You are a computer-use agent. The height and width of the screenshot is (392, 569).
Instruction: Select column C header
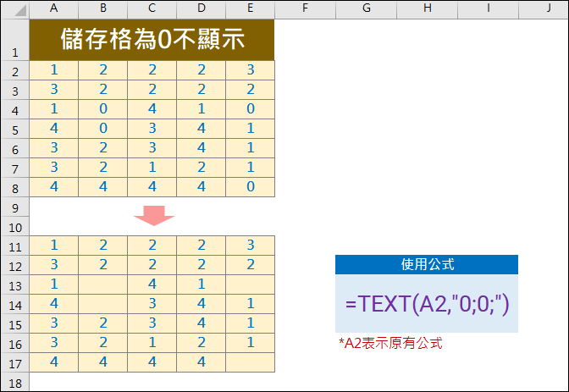point(152,9)
